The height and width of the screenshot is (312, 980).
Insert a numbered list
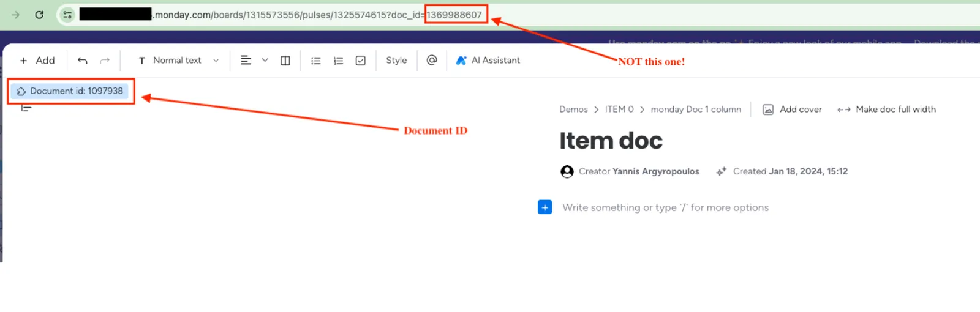click(x=338, y=61)
